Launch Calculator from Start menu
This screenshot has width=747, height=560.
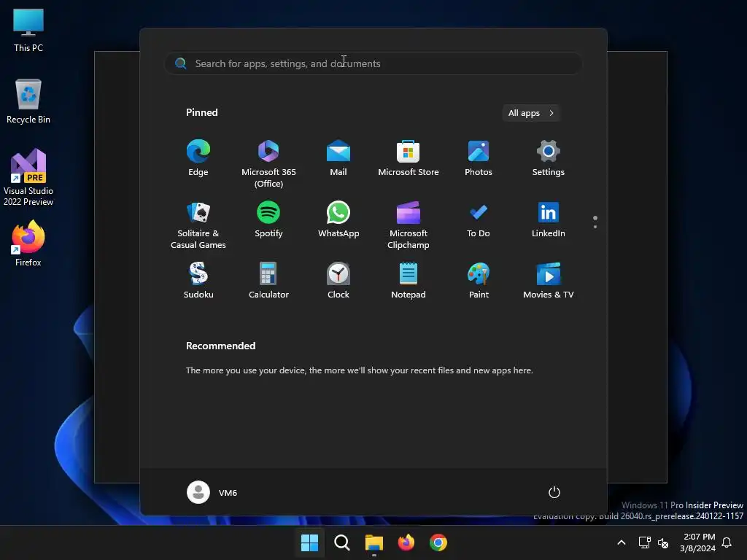268,281
